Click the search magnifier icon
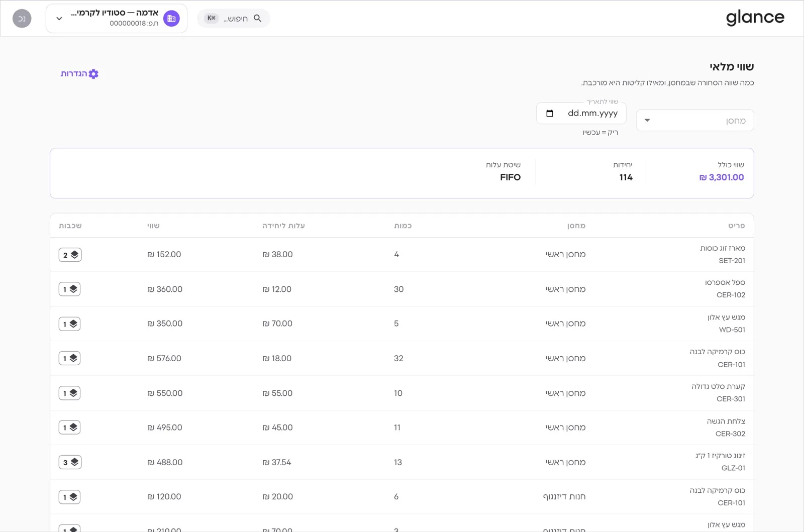 pyautogui.click(x=257, y=18)
